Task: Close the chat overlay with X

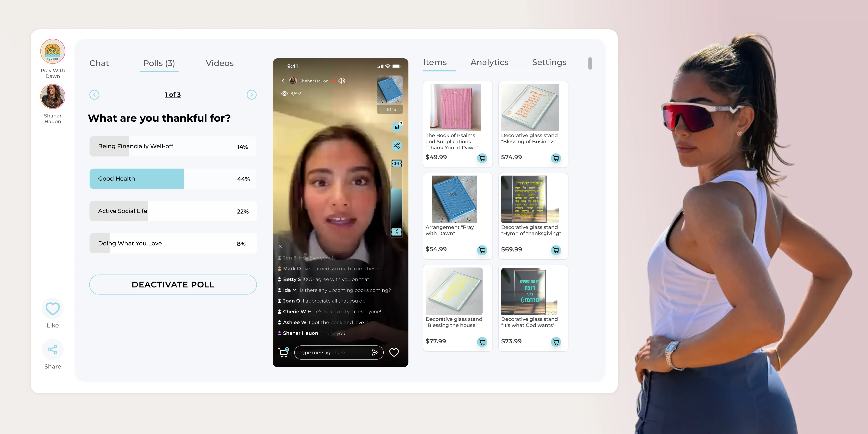Action: coord(280,246)
